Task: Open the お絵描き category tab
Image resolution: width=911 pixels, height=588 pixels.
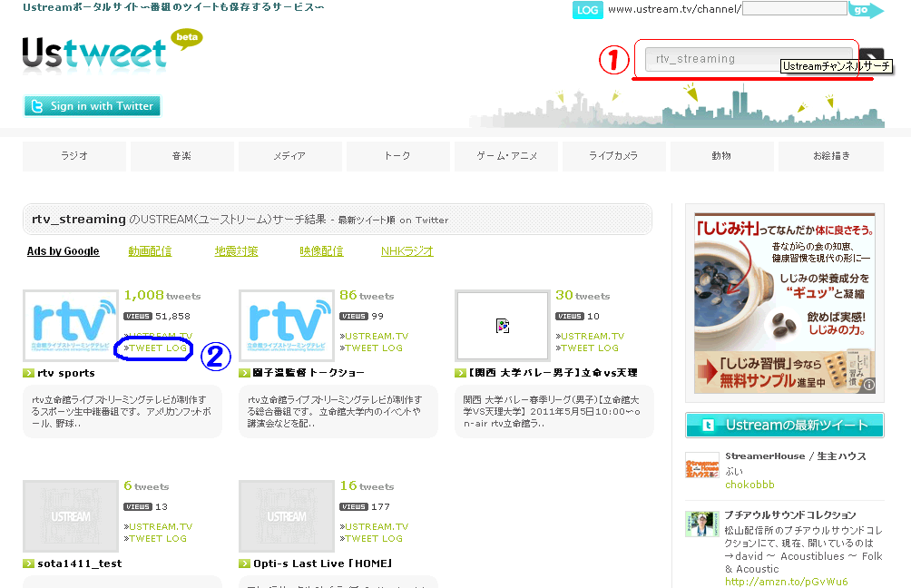Action: pyautogui.click(x=831, y=156)
